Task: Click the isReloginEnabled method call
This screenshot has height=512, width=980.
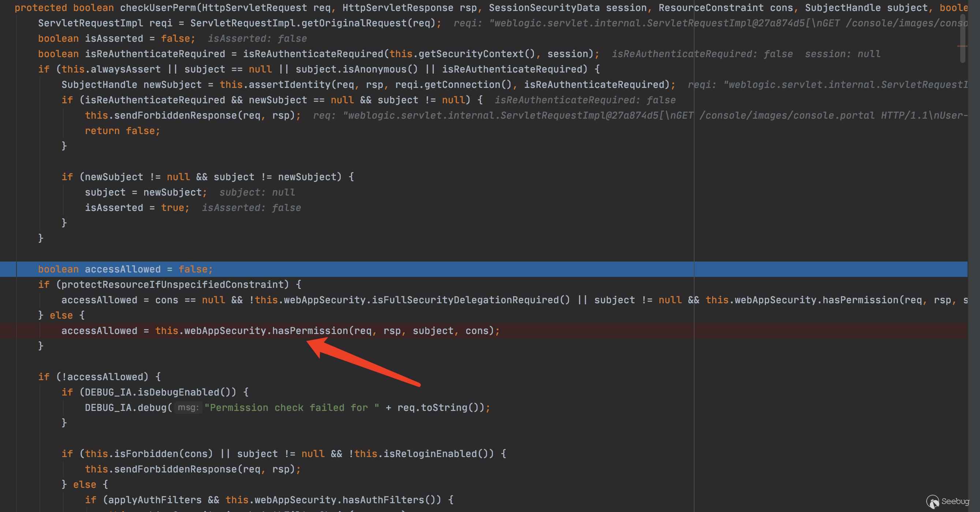Action: [430, 453]
